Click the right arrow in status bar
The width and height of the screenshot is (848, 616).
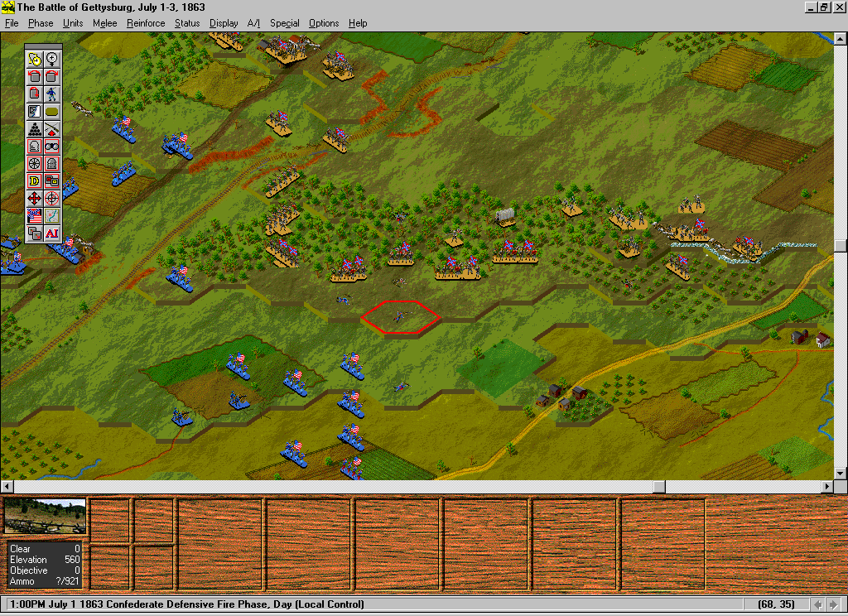[x=833, y=604]
